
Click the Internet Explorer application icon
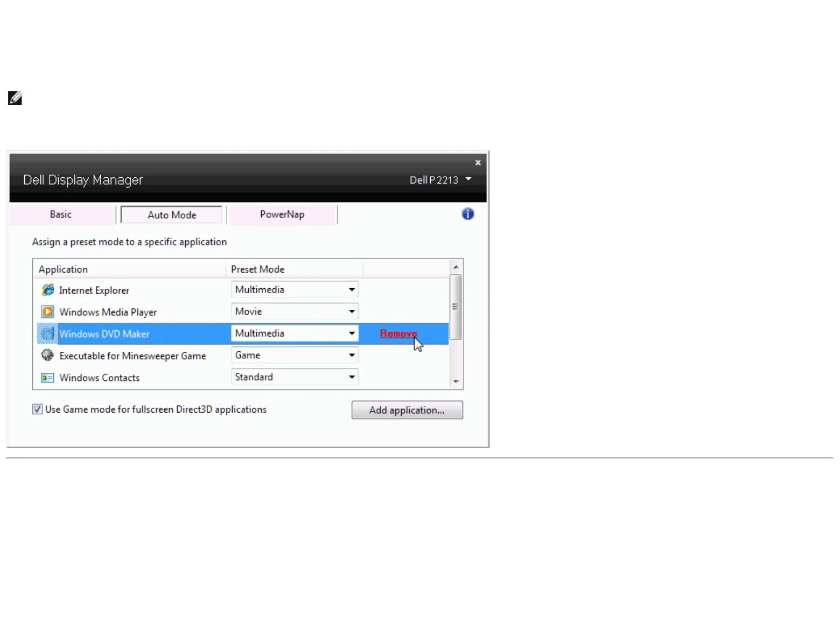point(48,290)
